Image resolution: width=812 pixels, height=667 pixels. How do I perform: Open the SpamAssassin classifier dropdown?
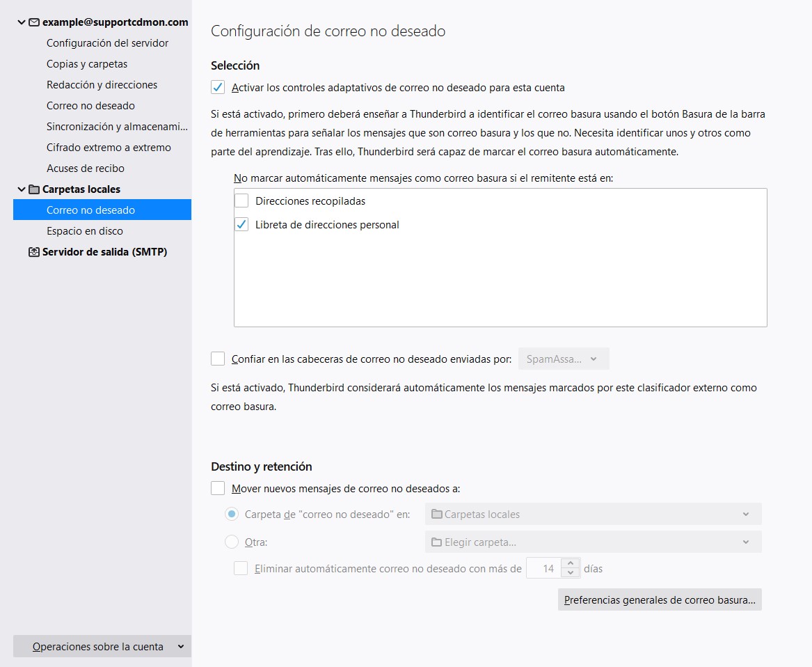point(564,359)
